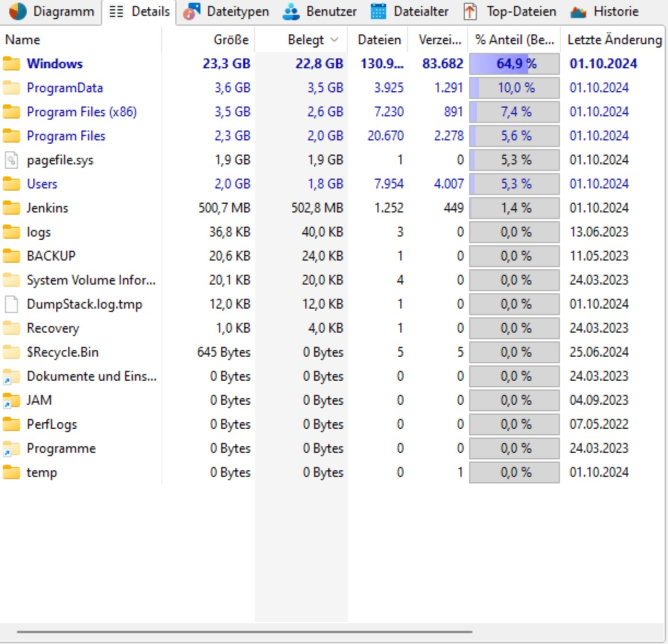Image resolution: width=668 pixels, height=644 pixels.
Task: Click the BACKUP folder icon
Action: 11,256
